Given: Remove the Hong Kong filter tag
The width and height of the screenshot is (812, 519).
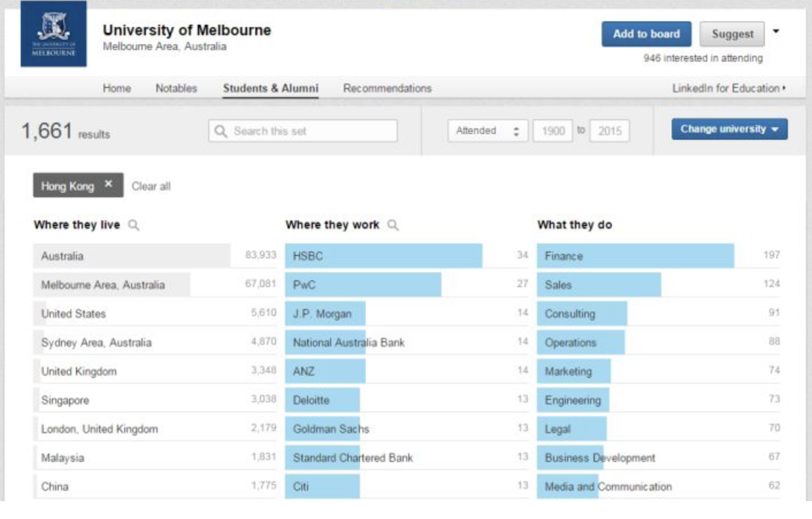Looking at the screenshot, I should [108, 184].
